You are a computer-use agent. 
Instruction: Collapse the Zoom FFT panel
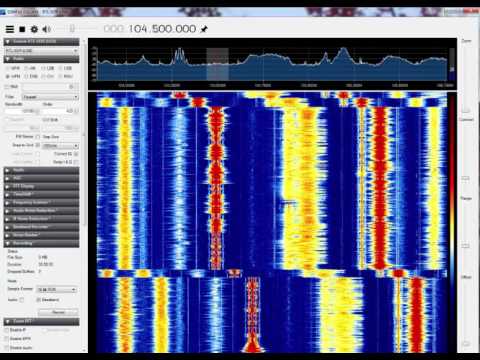tap(41, 322)
